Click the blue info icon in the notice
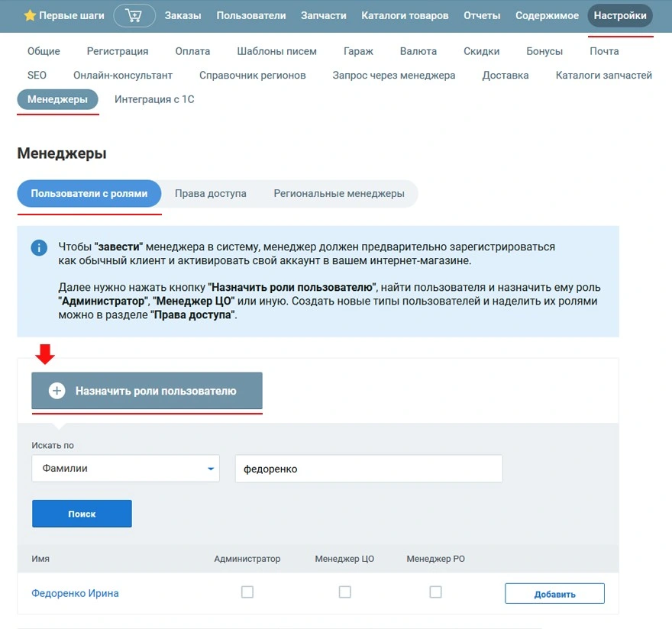 (39, 247)
